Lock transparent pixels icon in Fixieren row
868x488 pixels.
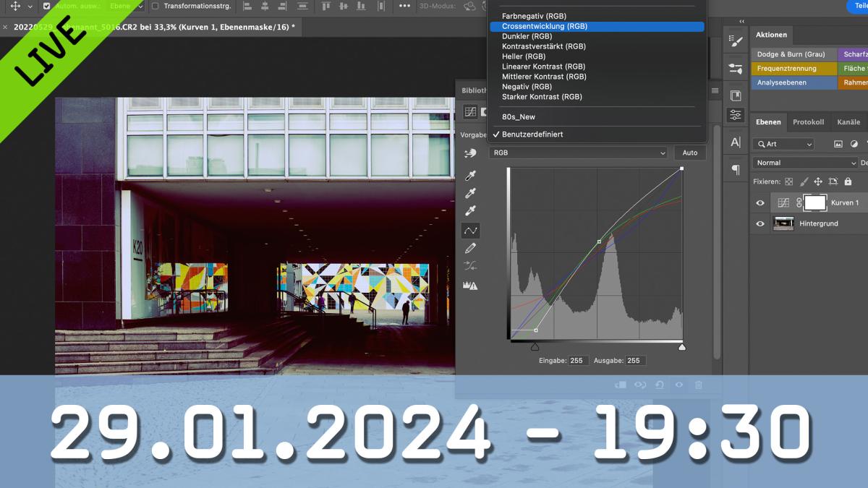click(x=789, y=182)
